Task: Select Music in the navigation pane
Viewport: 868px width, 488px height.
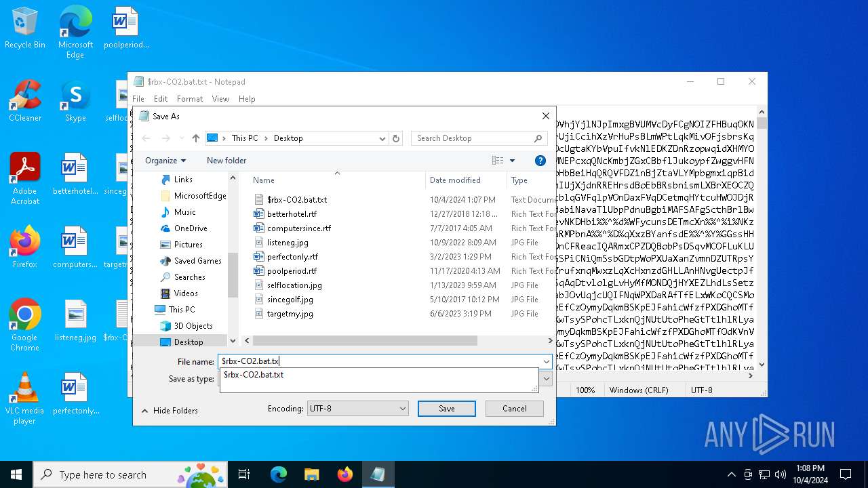Action: 184,212
